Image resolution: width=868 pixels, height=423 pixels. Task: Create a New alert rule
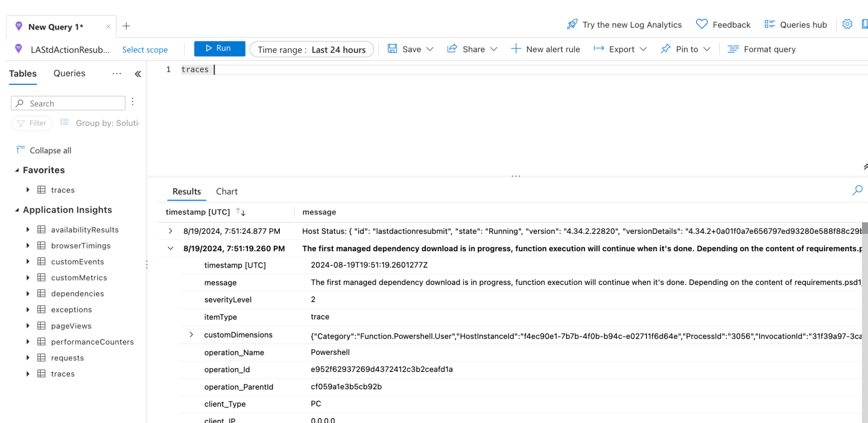point(545,49)
